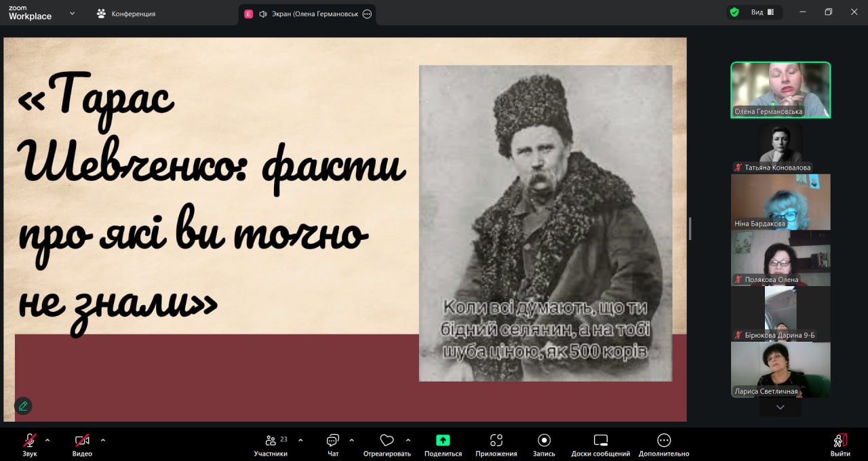Expand the participants options arrow beside Участники

pyautogui.click(x=300, y=439)
